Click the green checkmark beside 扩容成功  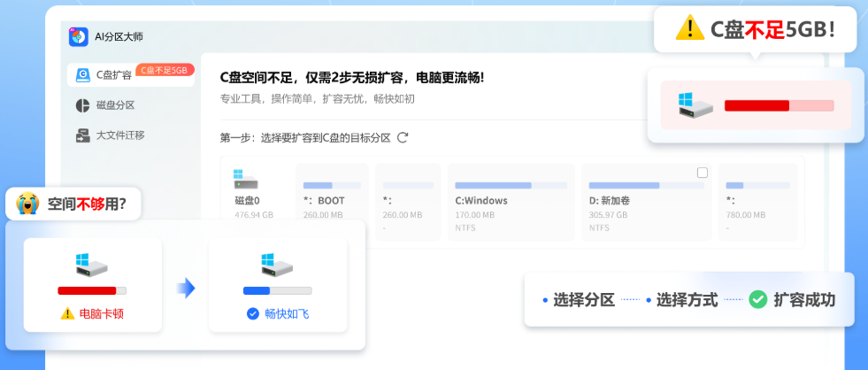pos(757,300)
